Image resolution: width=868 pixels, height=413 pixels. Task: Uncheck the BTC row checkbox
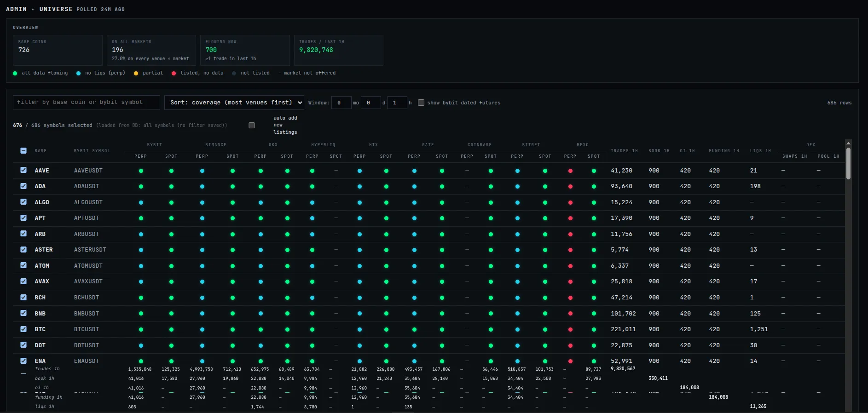pos(23,329)
